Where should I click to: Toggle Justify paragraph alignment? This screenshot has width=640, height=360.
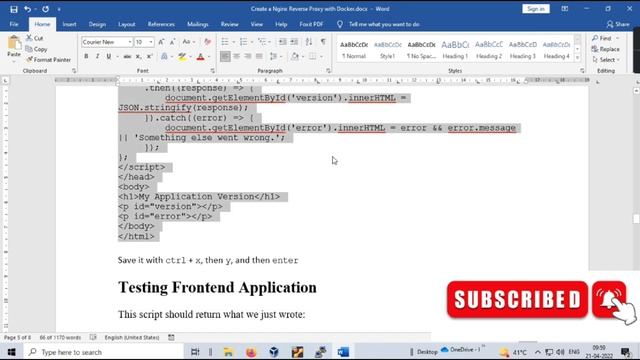259,56
